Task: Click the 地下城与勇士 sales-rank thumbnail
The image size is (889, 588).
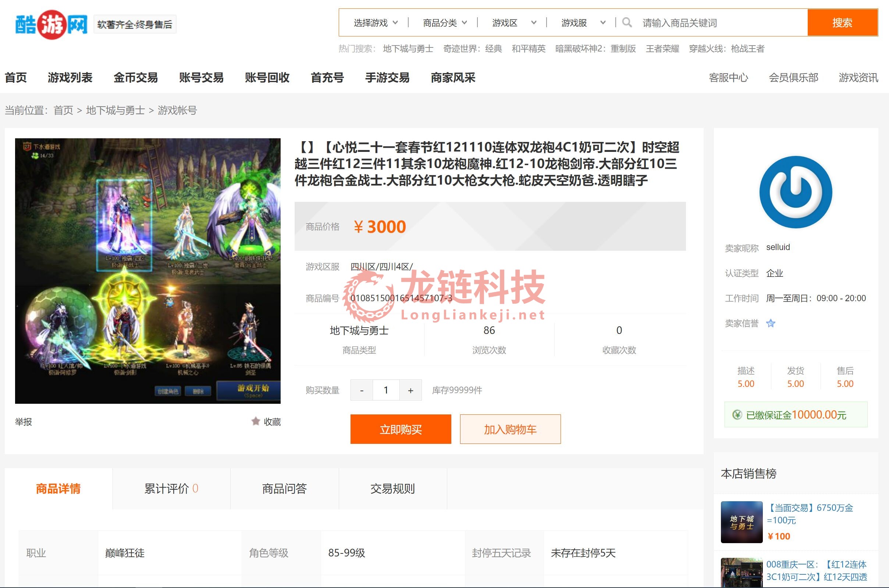Action: 742,522
